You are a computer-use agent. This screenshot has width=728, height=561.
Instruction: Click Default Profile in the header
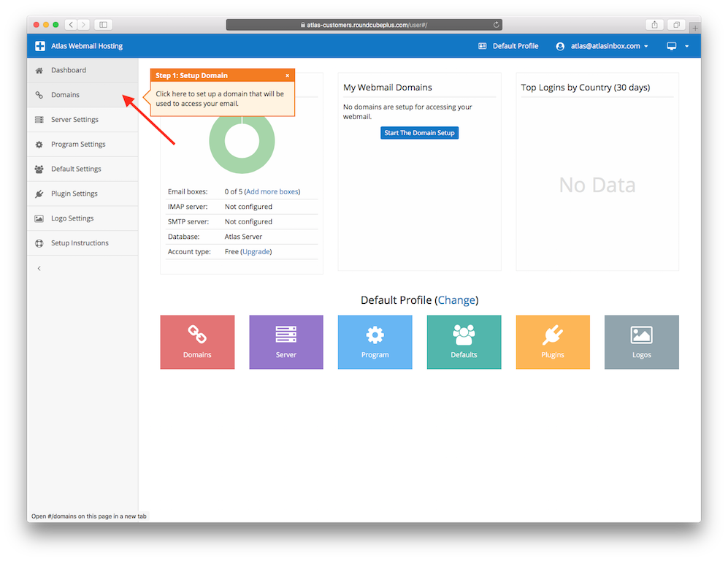pos(516,46)
